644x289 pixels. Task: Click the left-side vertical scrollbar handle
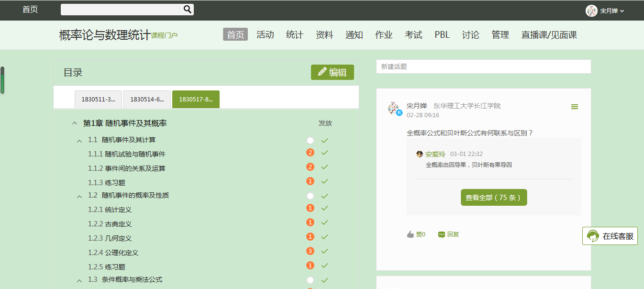pyautogui.click(x=2, y=80)
